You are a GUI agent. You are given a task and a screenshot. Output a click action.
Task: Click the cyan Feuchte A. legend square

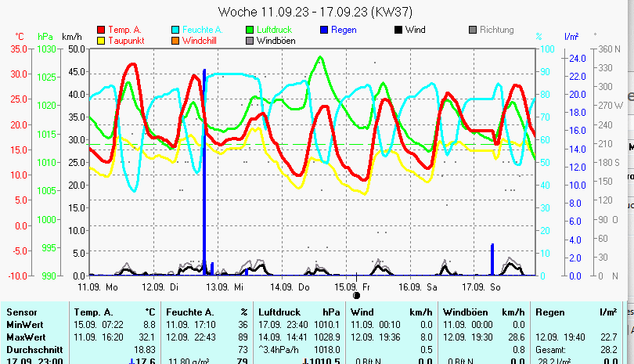click(x=175, y=30)
